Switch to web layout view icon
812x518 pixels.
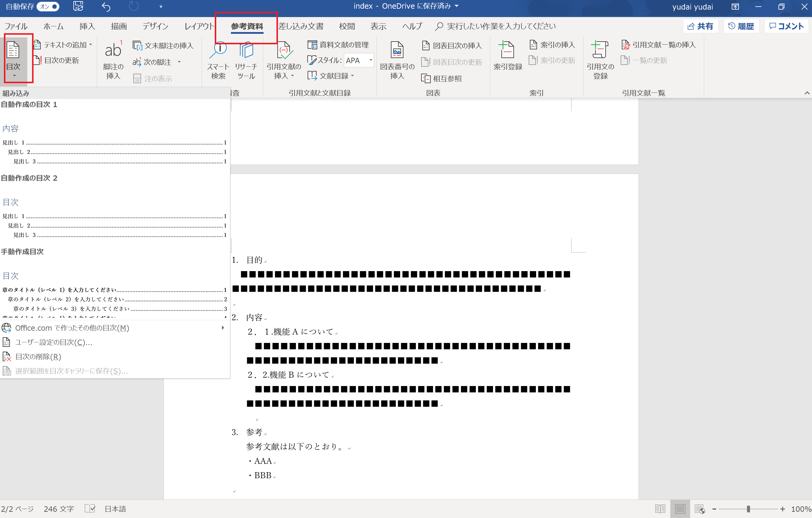(700, 508)
